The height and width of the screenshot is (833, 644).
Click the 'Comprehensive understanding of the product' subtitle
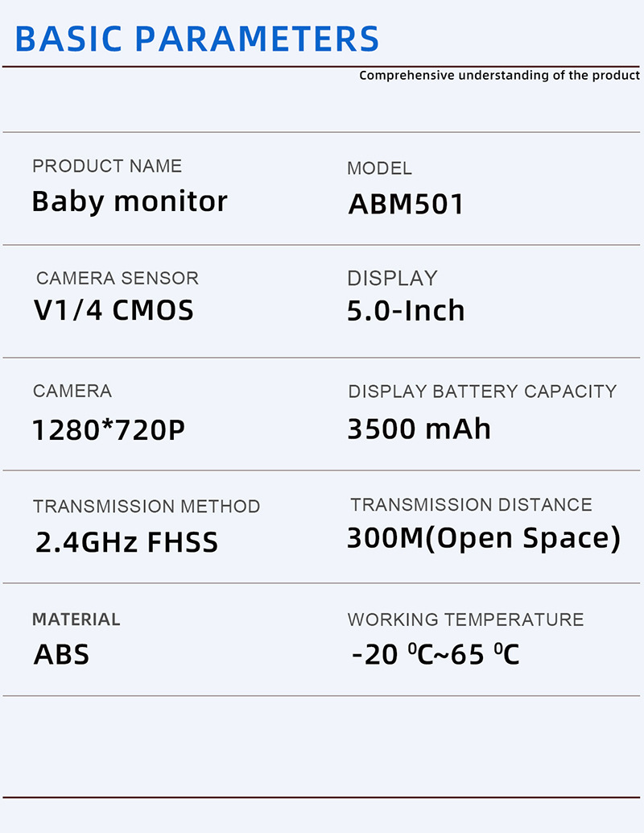pyautogui.click(x=499, y=75)
